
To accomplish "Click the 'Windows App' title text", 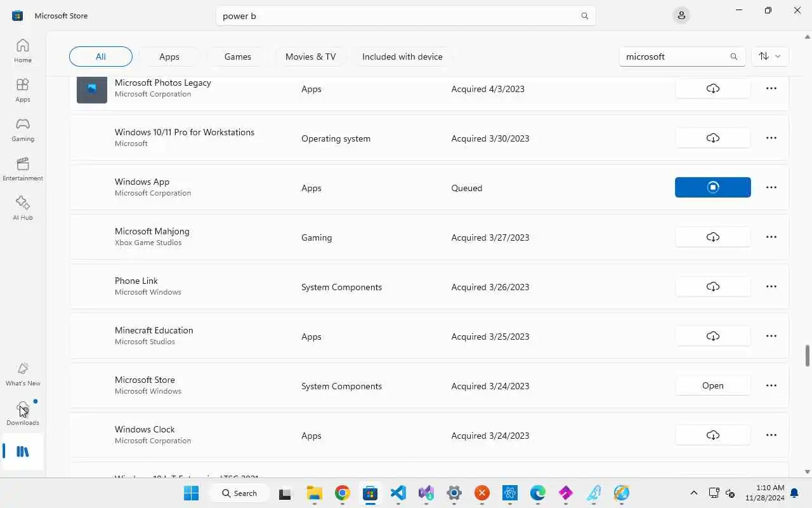I will click(x=142, y=182).
